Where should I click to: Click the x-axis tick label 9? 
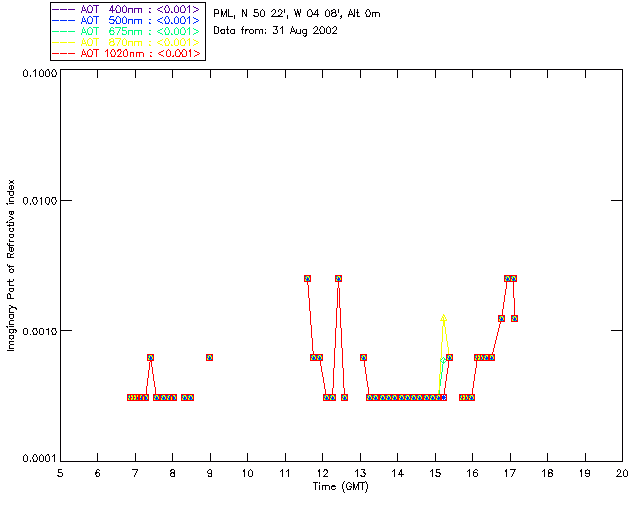[x=210, y=473]
